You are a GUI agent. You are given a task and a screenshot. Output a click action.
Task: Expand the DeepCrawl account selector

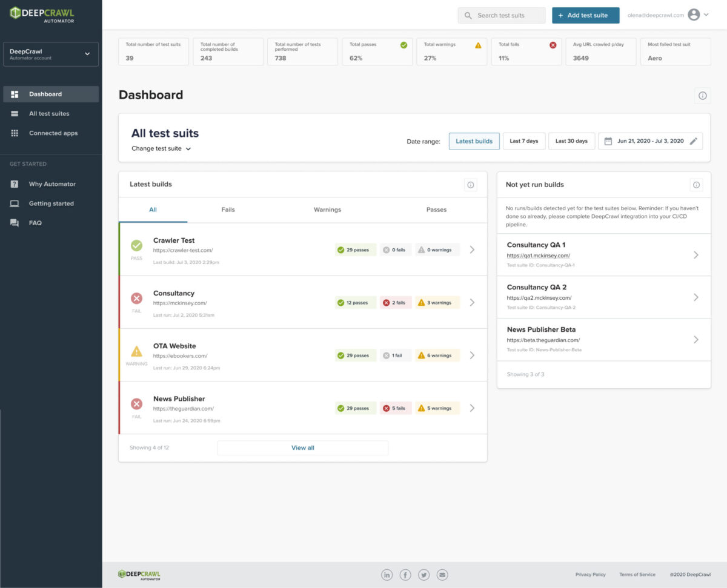tap(51, 54)
